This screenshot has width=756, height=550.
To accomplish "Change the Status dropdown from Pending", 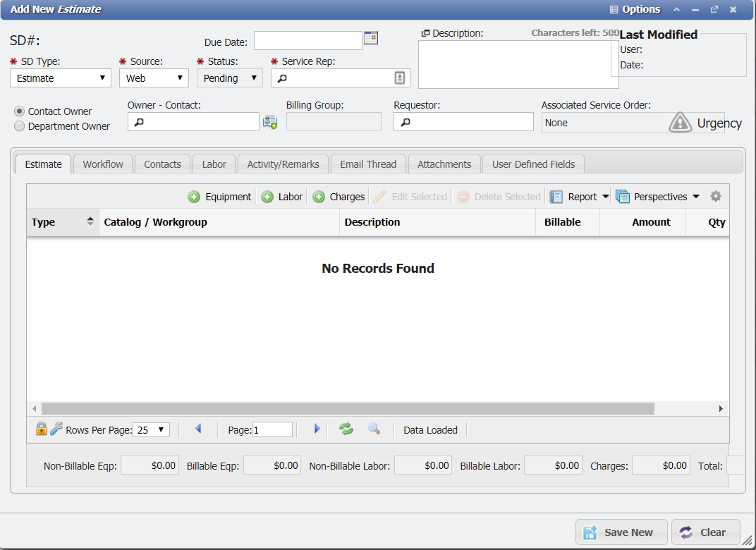I will tap(253, 78).
